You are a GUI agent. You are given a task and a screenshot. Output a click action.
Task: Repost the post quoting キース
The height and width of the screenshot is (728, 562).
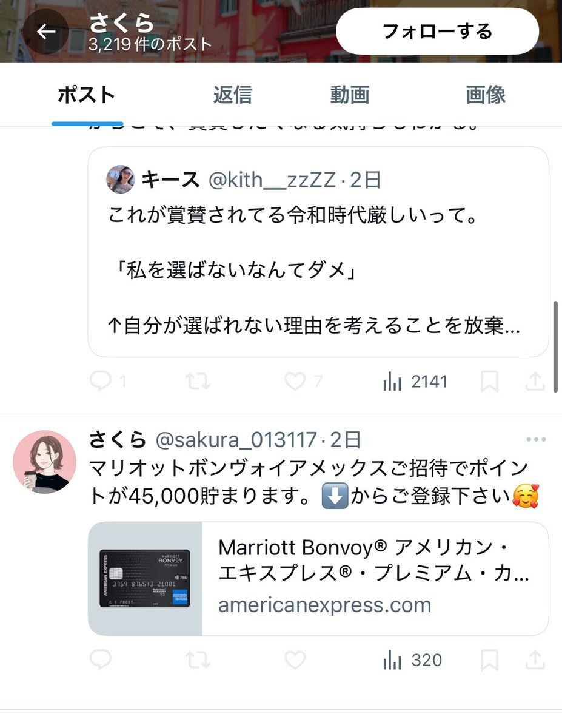click(x=198, y=382)
